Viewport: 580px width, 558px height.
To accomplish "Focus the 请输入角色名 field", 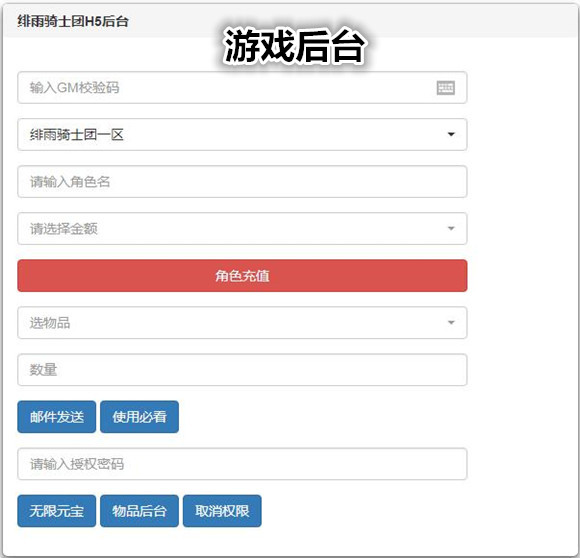I will click(242, 182).
